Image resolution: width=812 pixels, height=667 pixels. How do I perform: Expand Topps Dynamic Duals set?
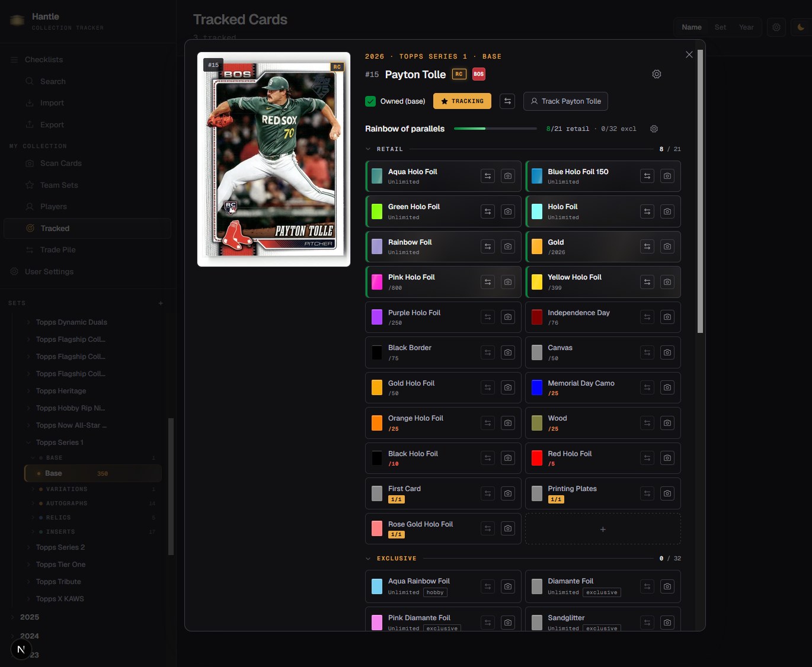tap(28, 322)
